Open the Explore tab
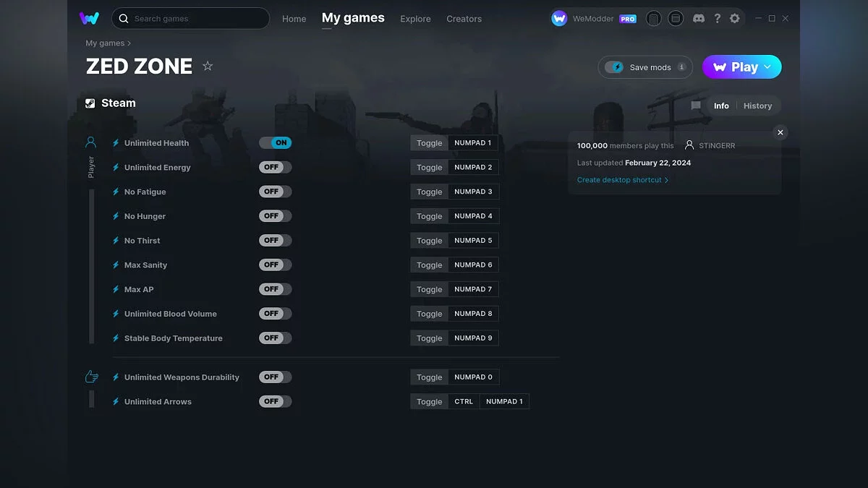The height and width of the screenshot is (488, 868). tap(415, 19)
